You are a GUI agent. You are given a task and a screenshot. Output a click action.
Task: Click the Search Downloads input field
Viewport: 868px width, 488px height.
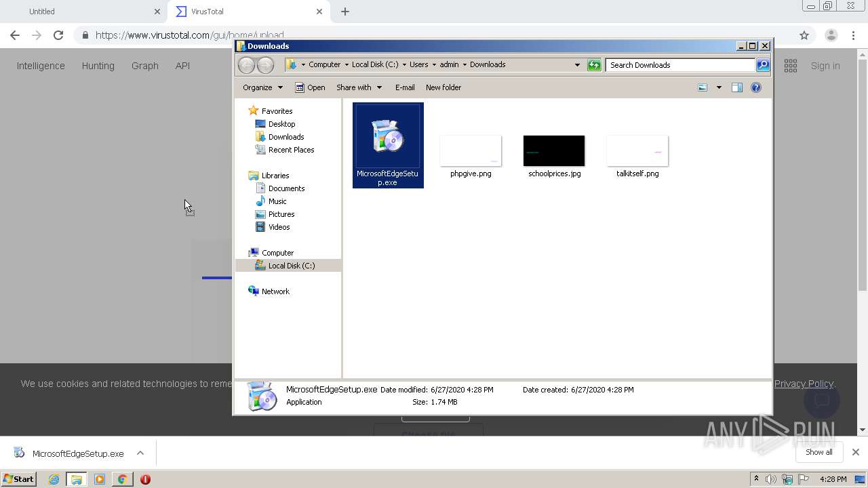point(680,65)
